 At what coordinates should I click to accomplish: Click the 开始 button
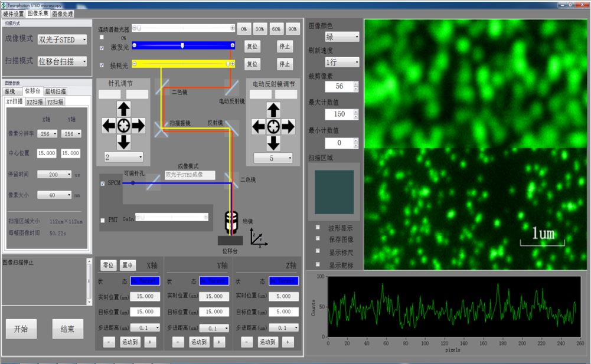[x=21, y=329]
